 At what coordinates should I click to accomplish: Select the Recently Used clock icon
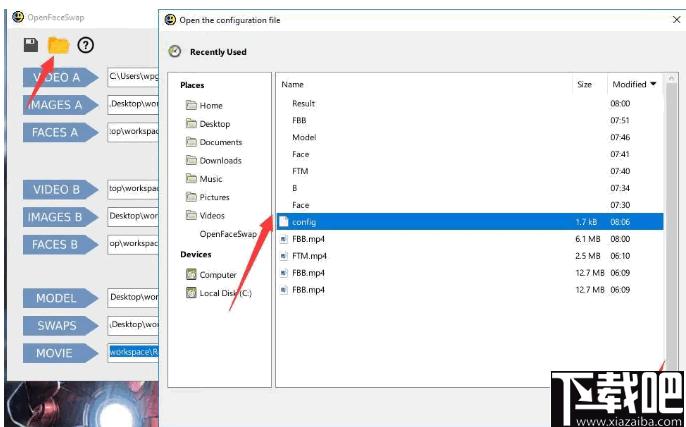pyautogui.click(x=175, y=52)
